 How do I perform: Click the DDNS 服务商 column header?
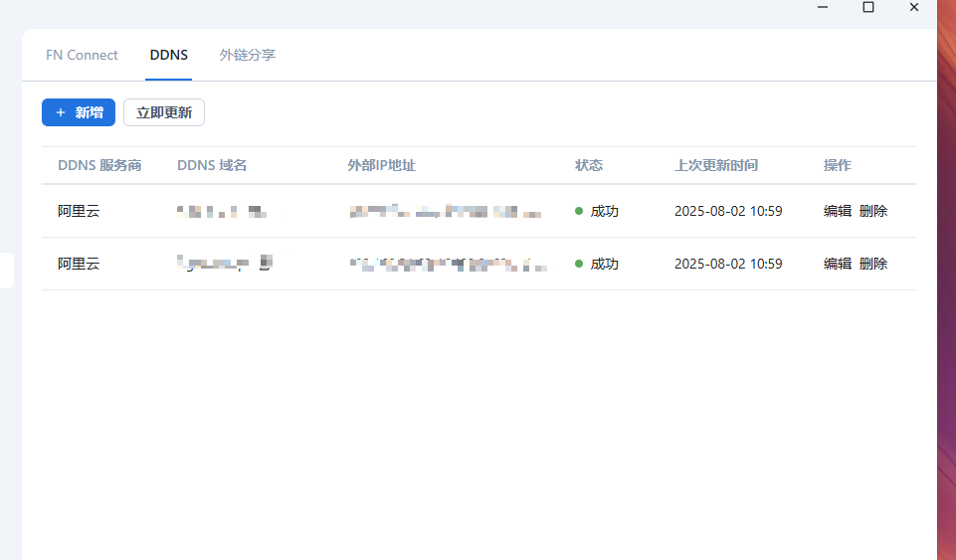click(99, 165)
